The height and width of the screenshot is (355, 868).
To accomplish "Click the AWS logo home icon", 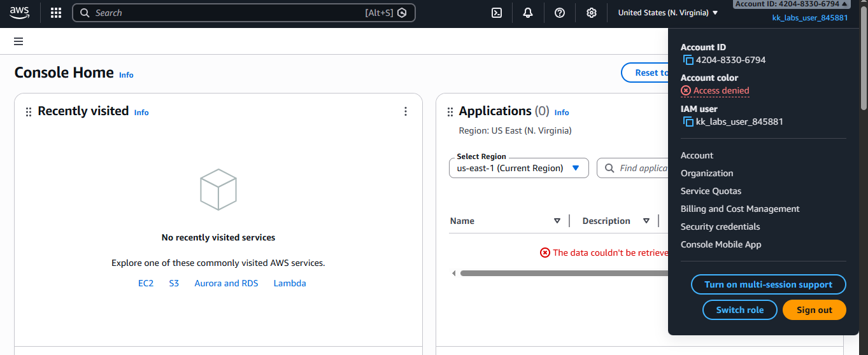I will [20, 13].
